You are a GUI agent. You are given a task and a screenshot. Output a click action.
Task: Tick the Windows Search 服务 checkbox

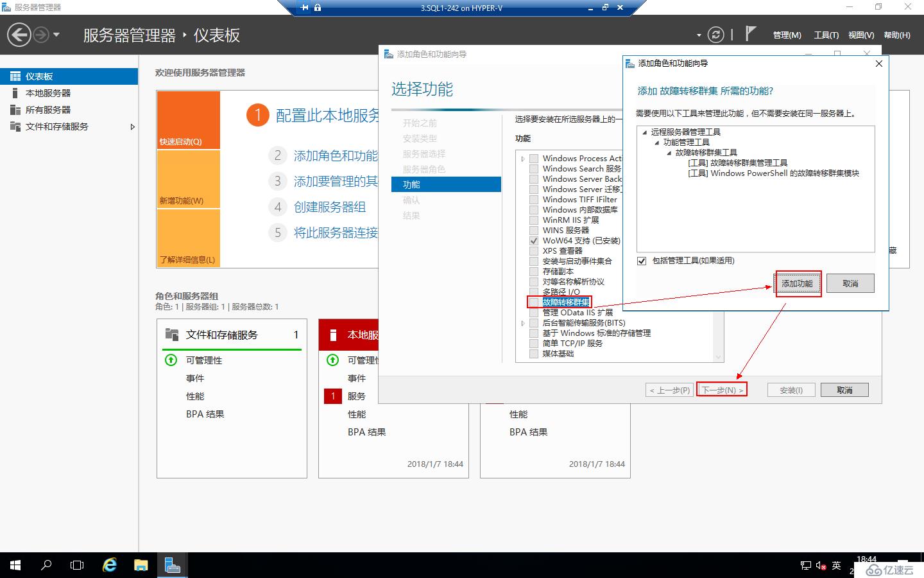[x=534, y=169]
